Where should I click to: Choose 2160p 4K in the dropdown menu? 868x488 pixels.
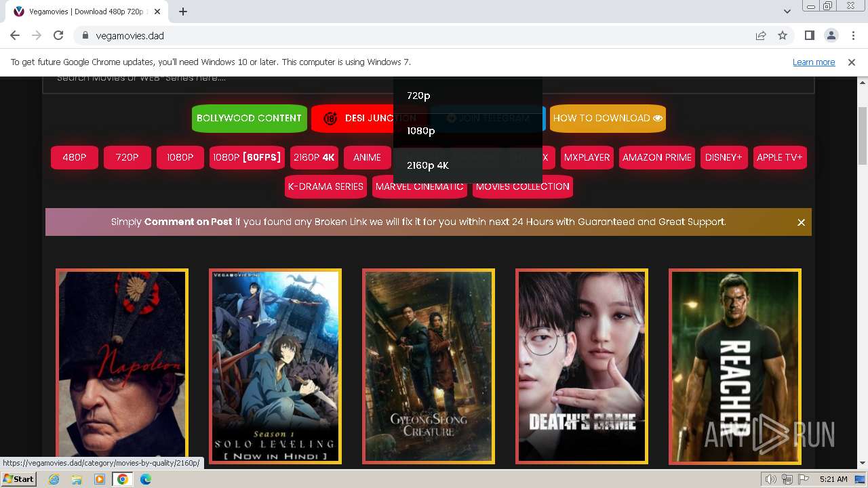[468, 165]
